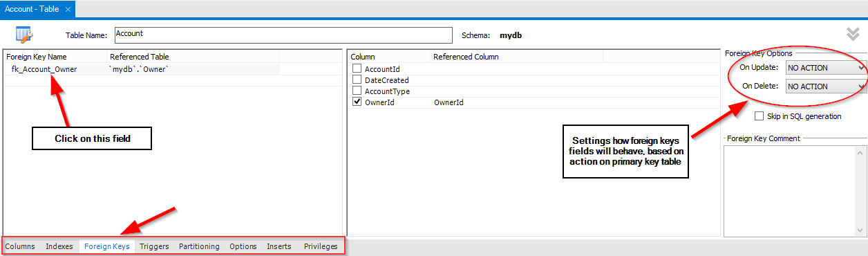This screenshot has height=256, width=868.
Task: Switch to the Columns tab
Action: (20, 246)
